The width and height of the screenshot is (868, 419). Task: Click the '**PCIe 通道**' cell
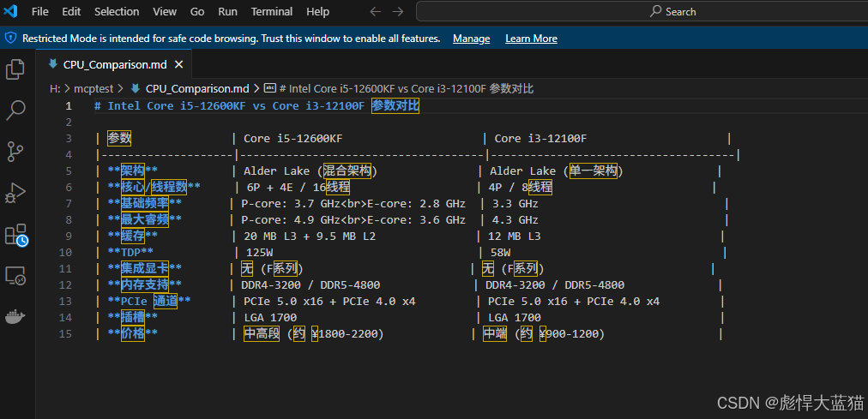[149, 302]
